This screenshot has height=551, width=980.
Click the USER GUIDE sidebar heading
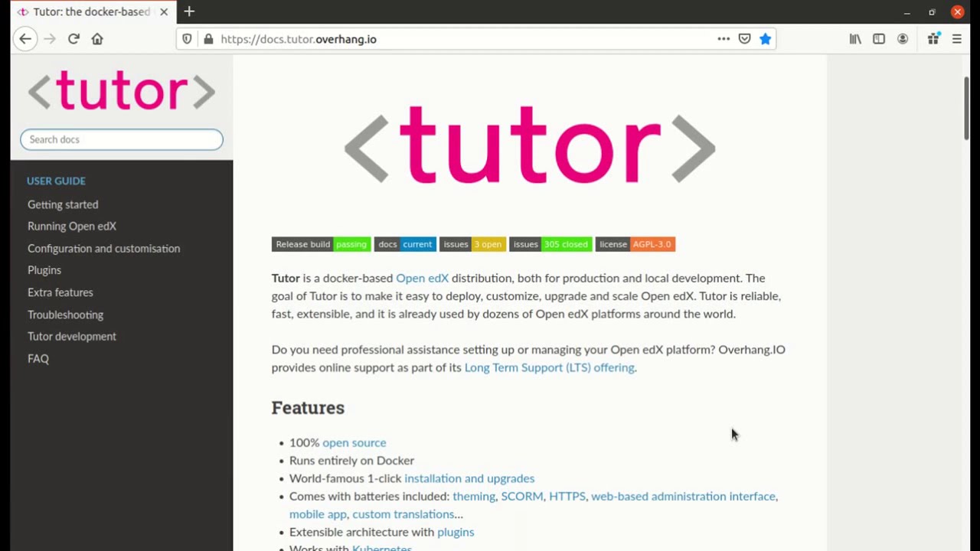(56, 181)
